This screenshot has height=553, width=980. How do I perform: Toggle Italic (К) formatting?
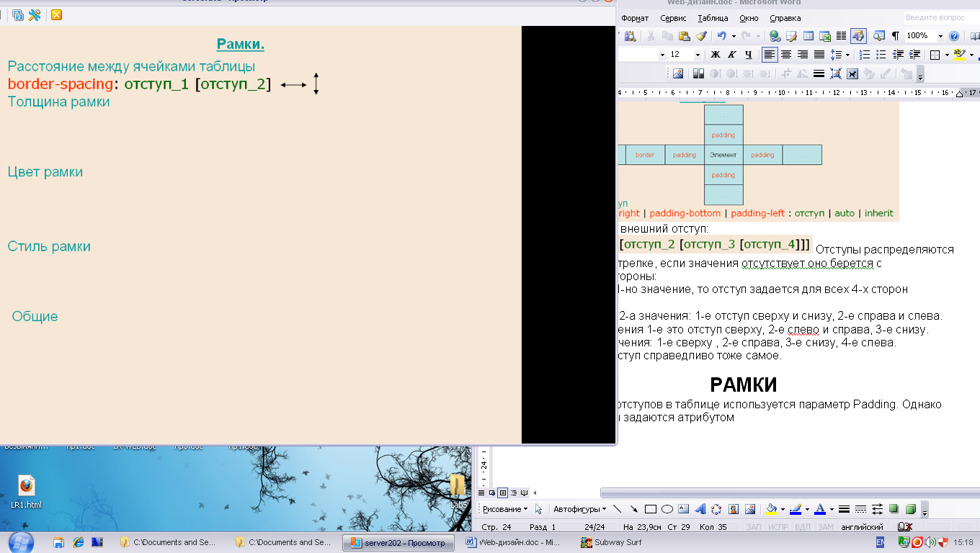pyautogui.click(x=732, y=55)
